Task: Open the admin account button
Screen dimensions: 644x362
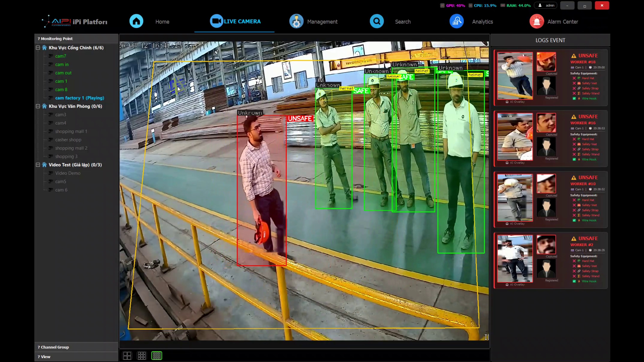Action: click(546, 5)
